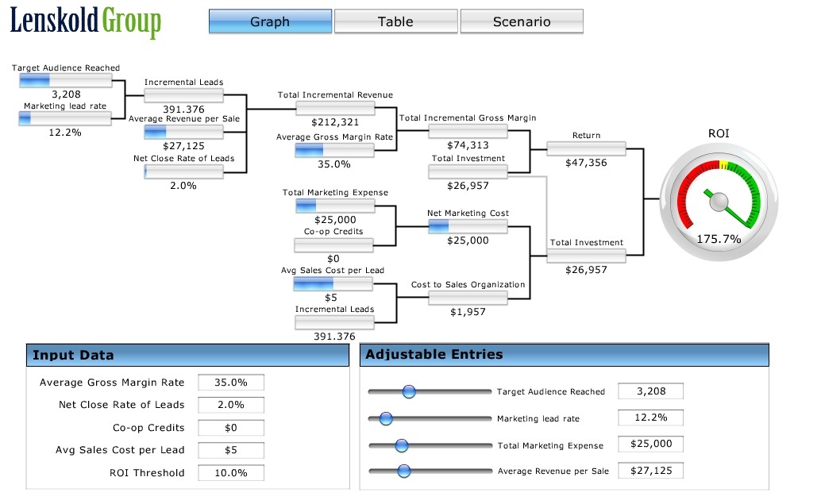Click the Total Marketing Expense $25,000 entry box

(651, 444)
